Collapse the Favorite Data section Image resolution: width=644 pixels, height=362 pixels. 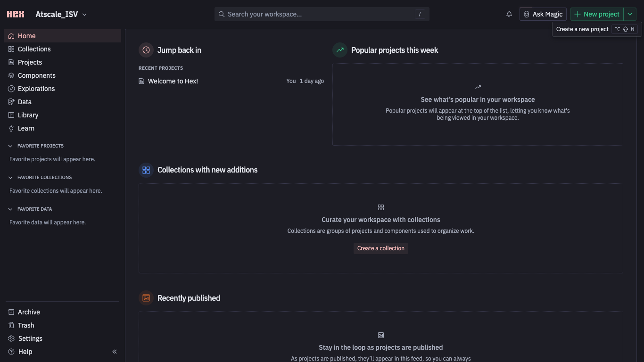coord(11,209)
